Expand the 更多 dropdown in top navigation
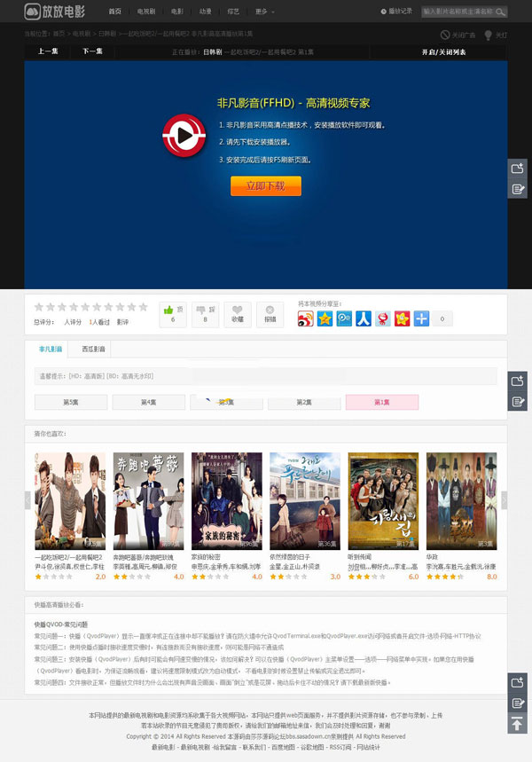The width and height of the screenshot is (532, 762). click(x=265, y=12)
